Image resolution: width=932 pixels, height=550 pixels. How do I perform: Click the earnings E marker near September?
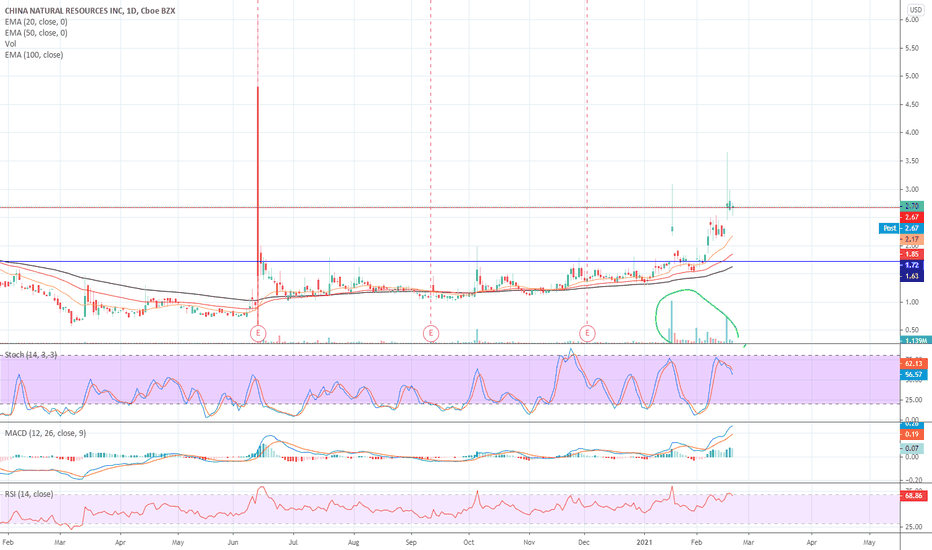[431, 334]
